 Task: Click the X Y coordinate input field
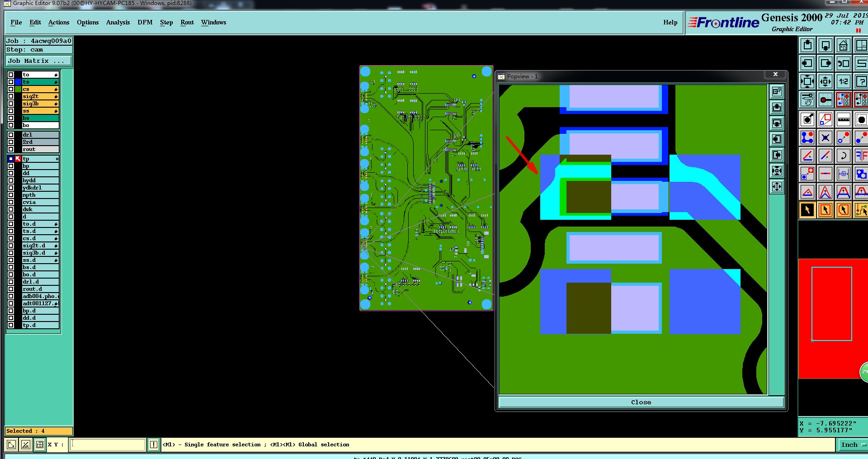point(107,445)
